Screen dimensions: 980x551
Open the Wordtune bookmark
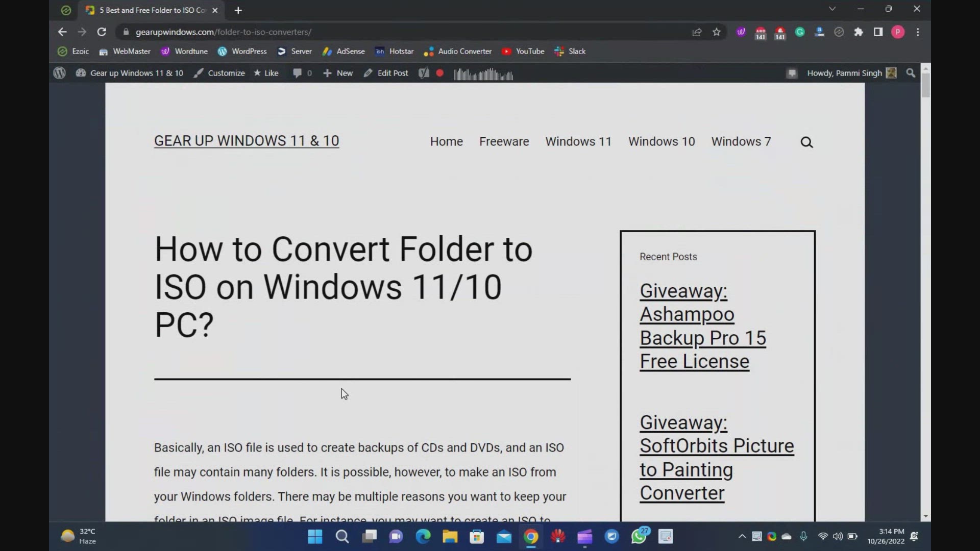tap(184, 52)
